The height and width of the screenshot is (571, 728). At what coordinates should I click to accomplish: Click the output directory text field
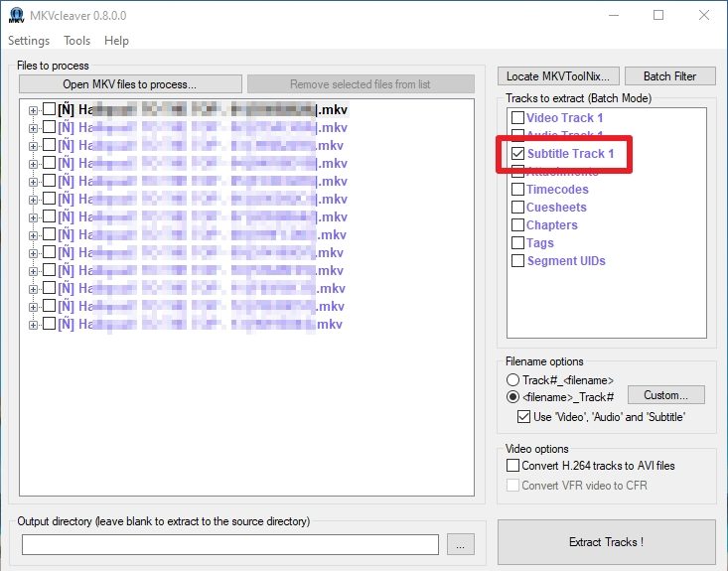pos(230,544)
